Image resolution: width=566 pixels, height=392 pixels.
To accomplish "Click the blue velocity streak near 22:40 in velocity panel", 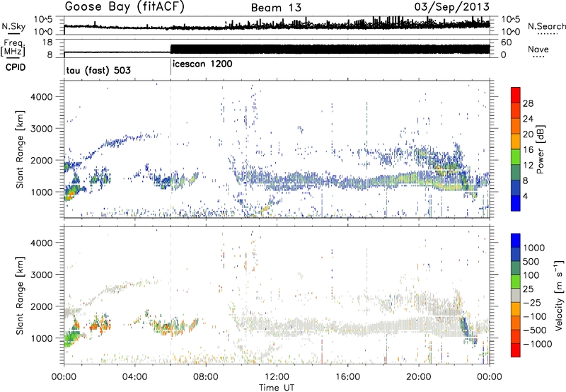I will click(465, 325).
